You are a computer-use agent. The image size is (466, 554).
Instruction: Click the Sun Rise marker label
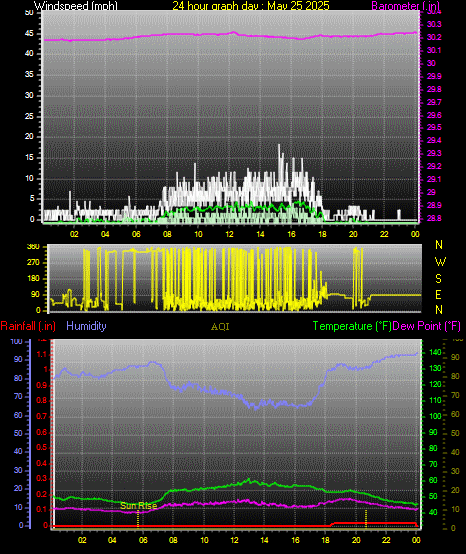138,506
